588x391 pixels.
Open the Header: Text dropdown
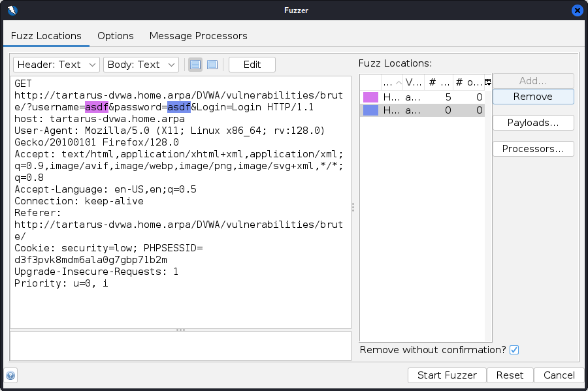point(56,65)
